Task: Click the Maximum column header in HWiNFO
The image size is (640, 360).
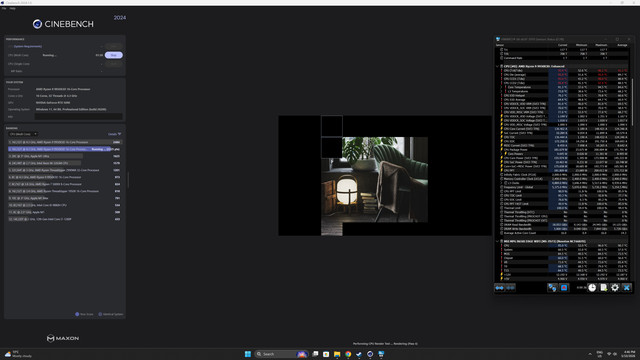Action: click(601, 45)
